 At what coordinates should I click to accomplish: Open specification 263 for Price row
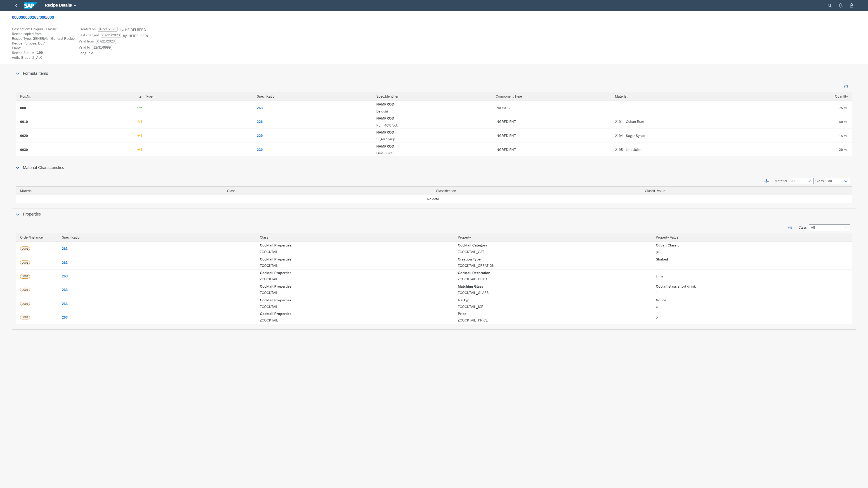pyautogui.click(x=65, y=318)
